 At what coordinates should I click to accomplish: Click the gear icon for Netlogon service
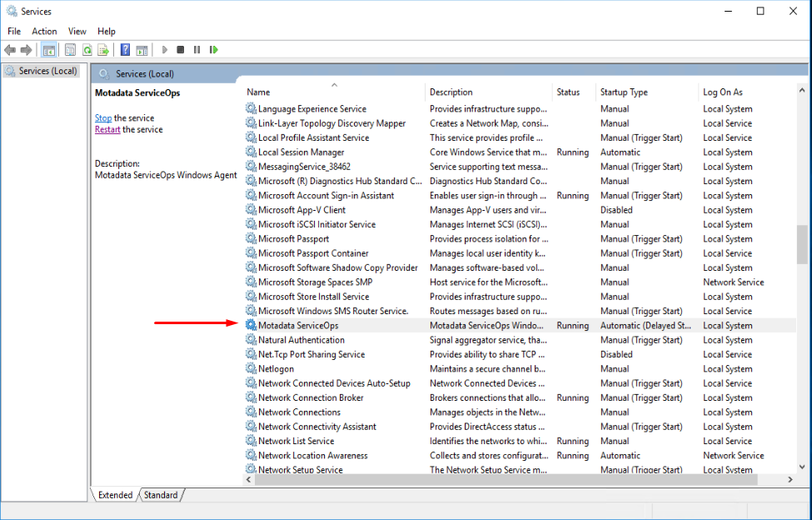pyautogui.click(x=252, y=369)
